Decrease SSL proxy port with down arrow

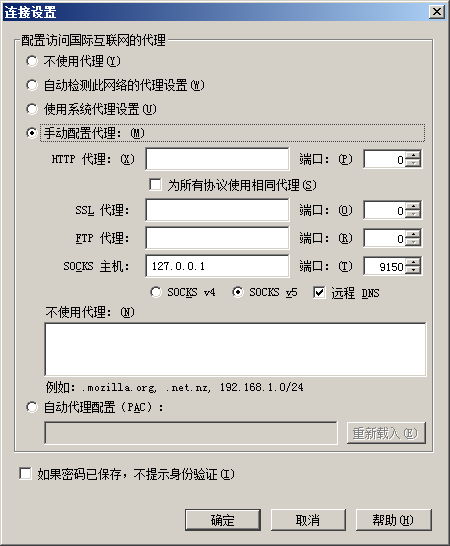pos(413,214)
